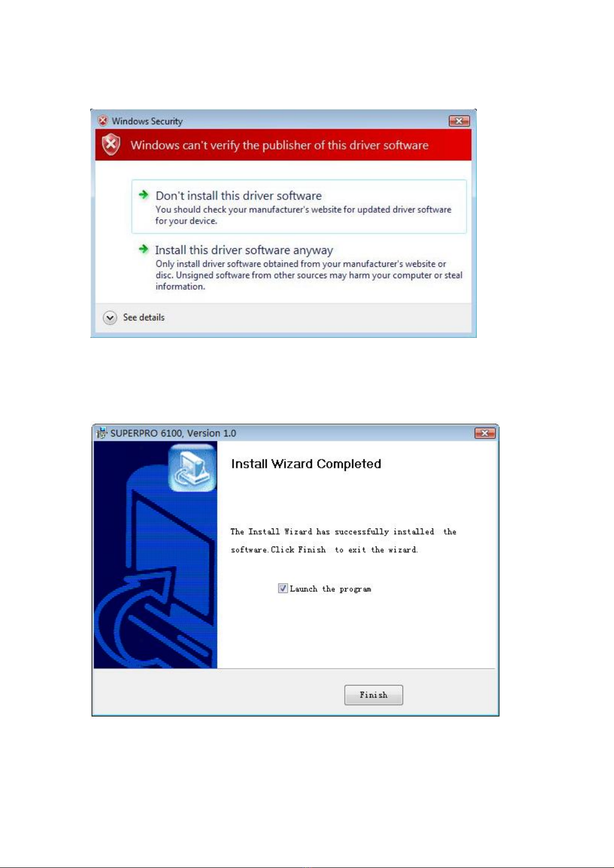The width and height of the screenshot is (614, 868).
Task: Click the See details text
Action: 144,317
